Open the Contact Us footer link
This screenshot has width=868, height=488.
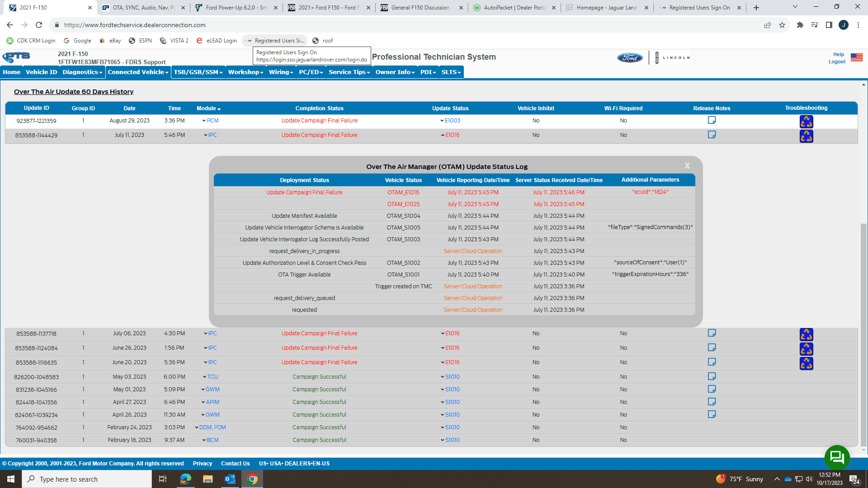[235, 464]
